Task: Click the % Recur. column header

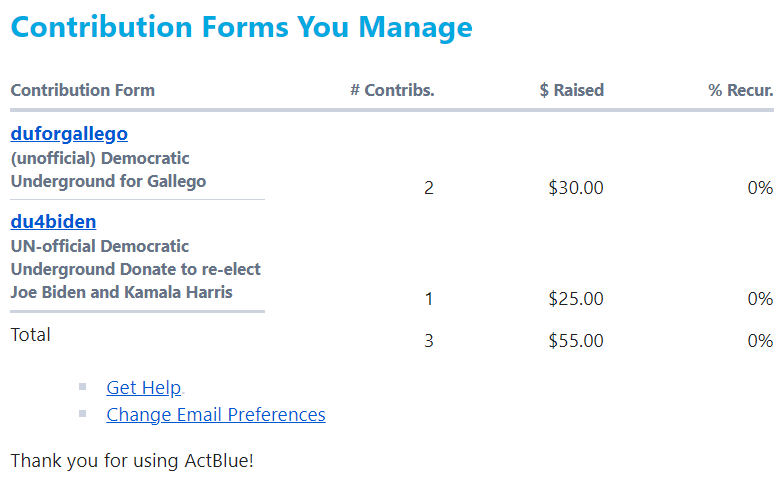Action: click(741, 90)
